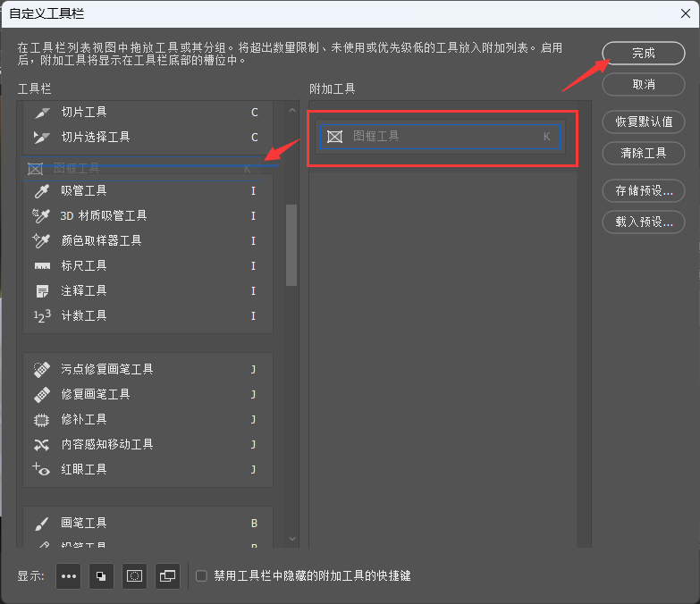Click toolbar list scroll down arrow
The image size is (700, 604).
tap(292, 539)
